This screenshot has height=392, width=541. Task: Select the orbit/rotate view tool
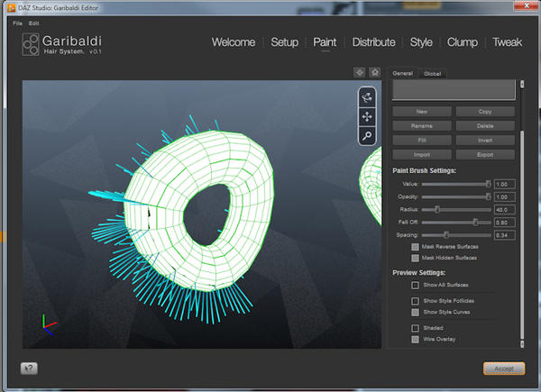(367, 97)
